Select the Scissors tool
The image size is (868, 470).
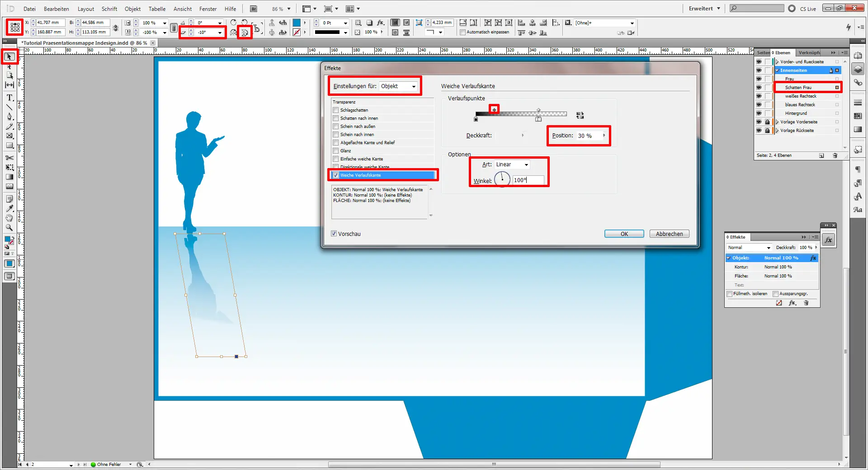click(9, 158)
